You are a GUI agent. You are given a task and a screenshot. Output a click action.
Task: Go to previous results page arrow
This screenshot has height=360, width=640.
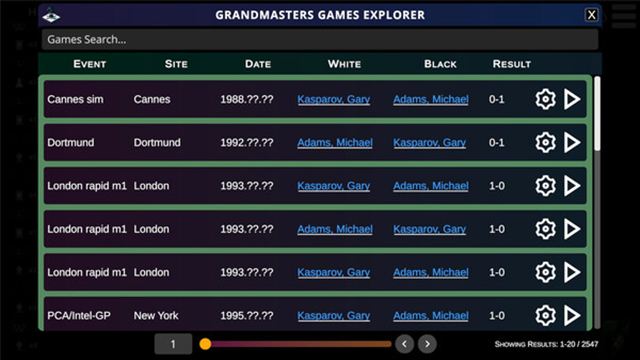click(x=404, y=344)
